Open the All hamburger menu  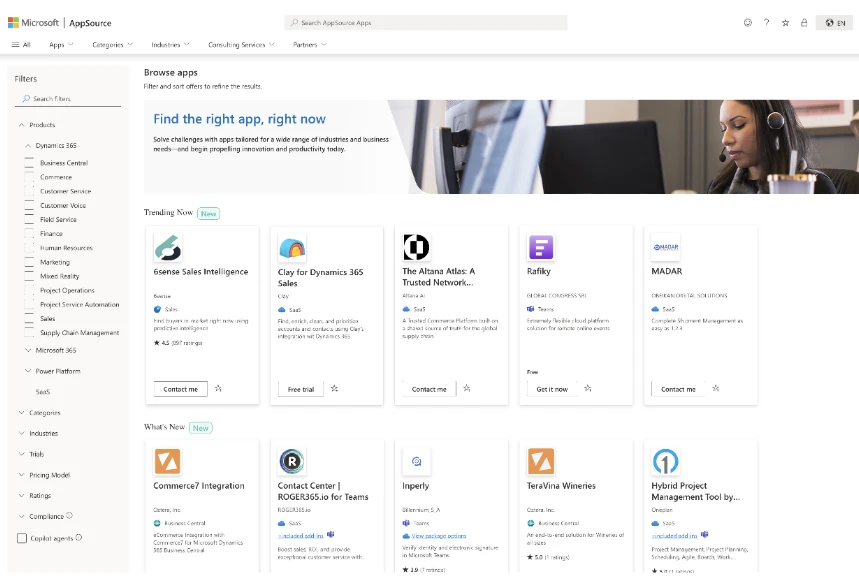[21, 45]
